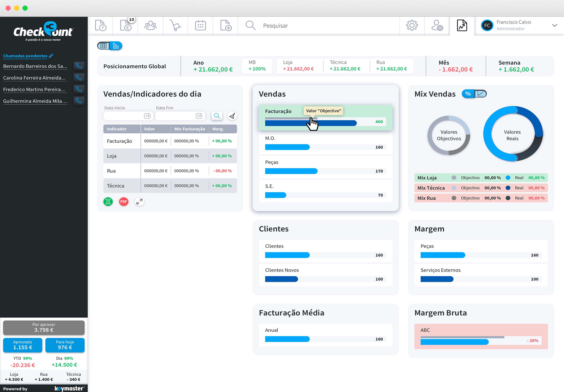The image size is (564, 392).
Task: Switch to bar chart view toggle
Action: pyautogui.click(x=116, y=46)
